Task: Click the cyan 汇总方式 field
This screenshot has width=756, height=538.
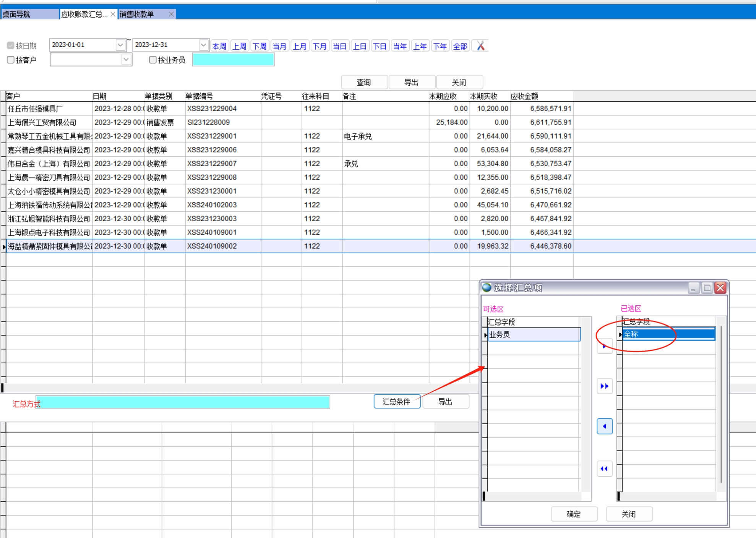Action: (x=183, y=402)
